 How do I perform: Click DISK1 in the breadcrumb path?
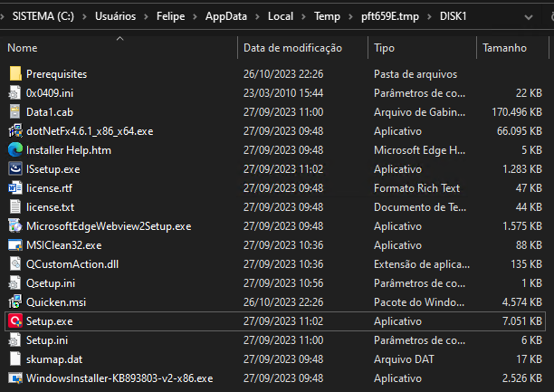point(453,16)
